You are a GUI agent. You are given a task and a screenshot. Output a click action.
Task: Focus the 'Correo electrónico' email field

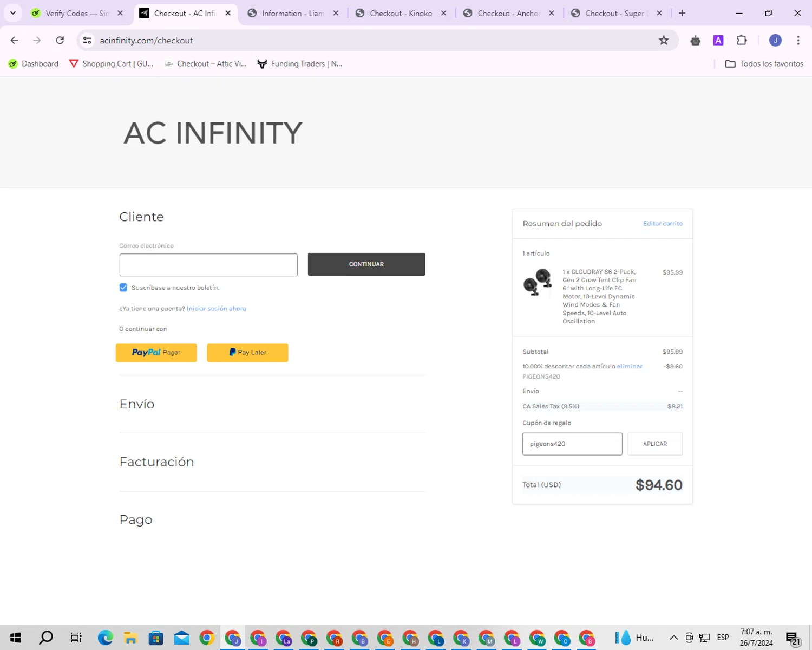point(208,265)
